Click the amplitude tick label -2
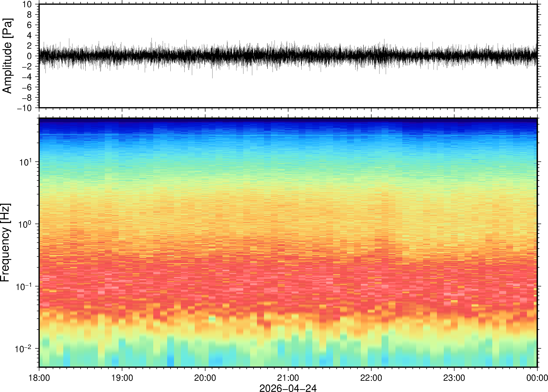Viewport: 548px width, 392px height. pyautogui.click(x=27, y=67)
